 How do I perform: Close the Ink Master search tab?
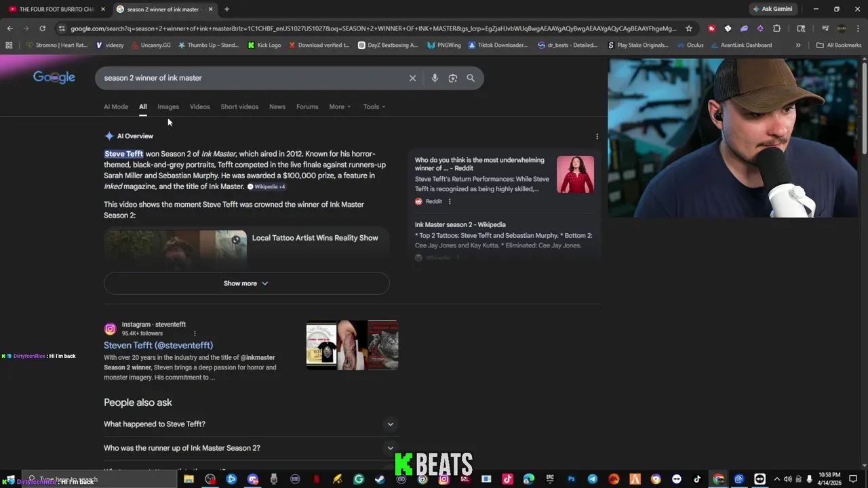click(210, 9)
